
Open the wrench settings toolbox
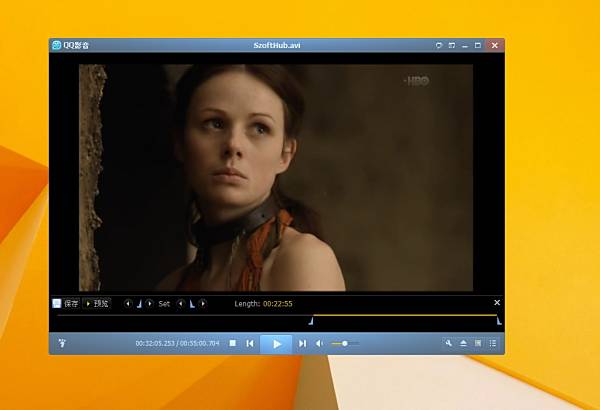pos(448,343)
